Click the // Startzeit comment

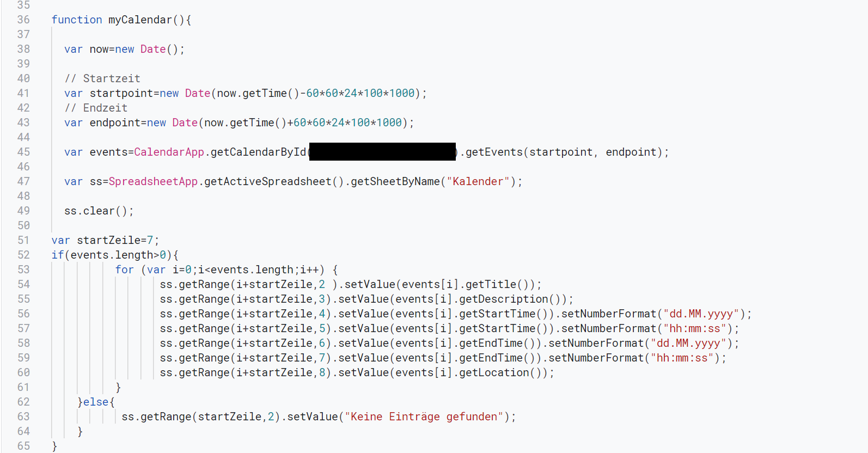click(102, 78)
